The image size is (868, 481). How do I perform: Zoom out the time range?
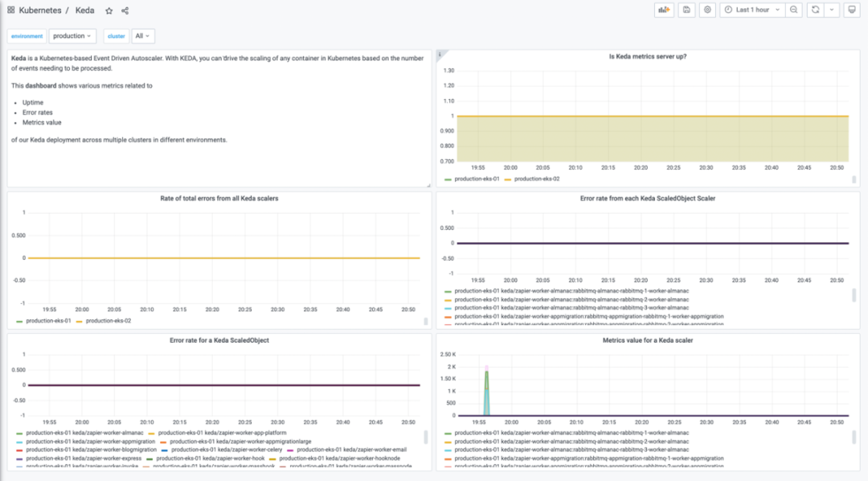click(x=794, y=10)
